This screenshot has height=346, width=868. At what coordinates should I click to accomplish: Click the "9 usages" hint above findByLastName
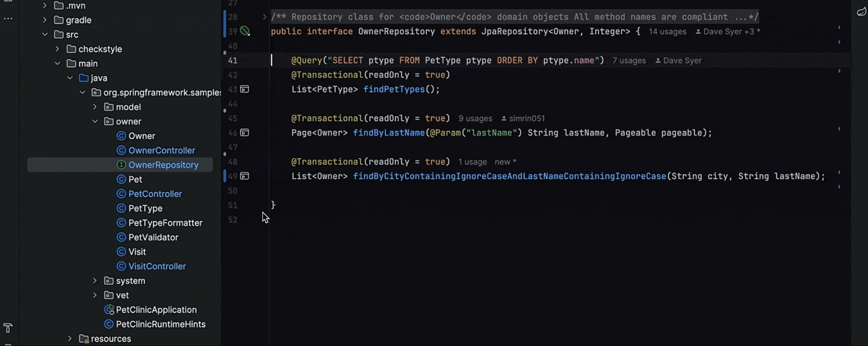tap(475, 119)
